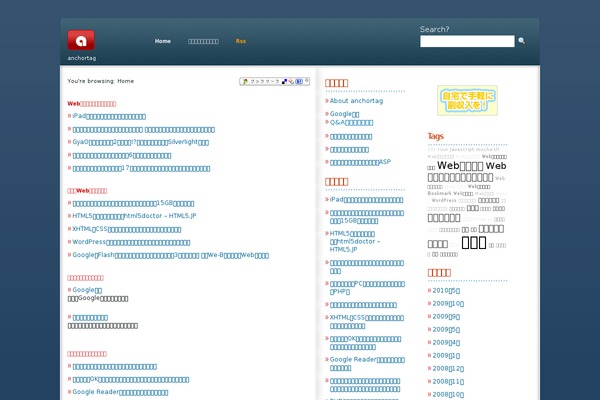Image resolution: width=600 pixels, height=400 pixels.
Task: Click the 'anchortag' text under the logo
Action: coord(82,58)
